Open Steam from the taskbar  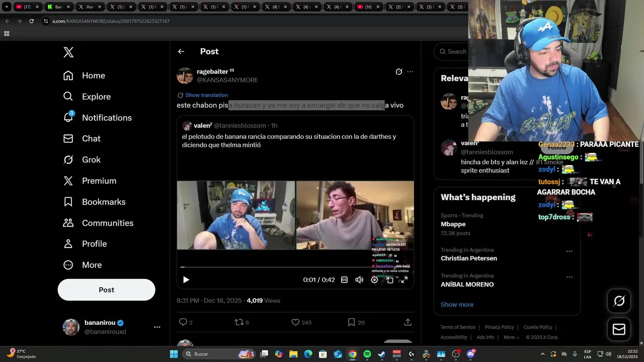tap(382, 354)
